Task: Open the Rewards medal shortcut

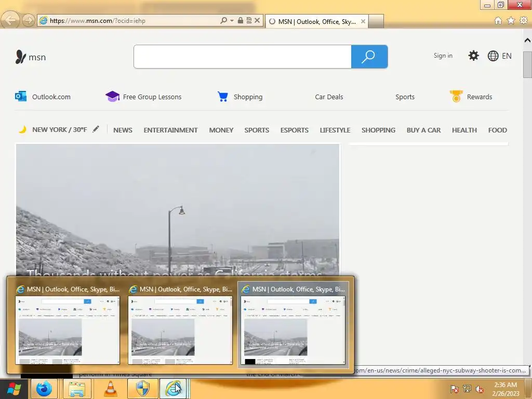Action: 471,97
